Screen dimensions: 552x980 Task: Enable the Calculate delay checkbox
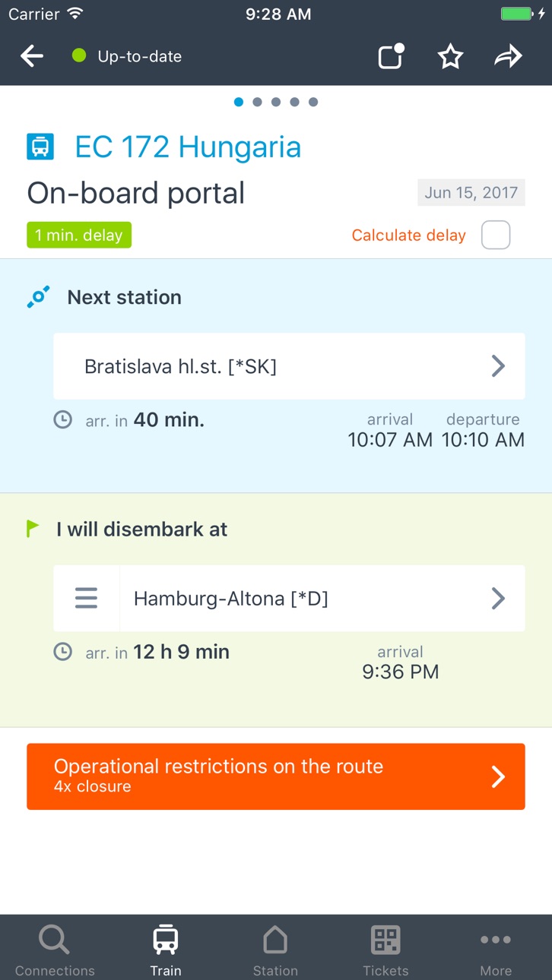[x=496, y=236]
